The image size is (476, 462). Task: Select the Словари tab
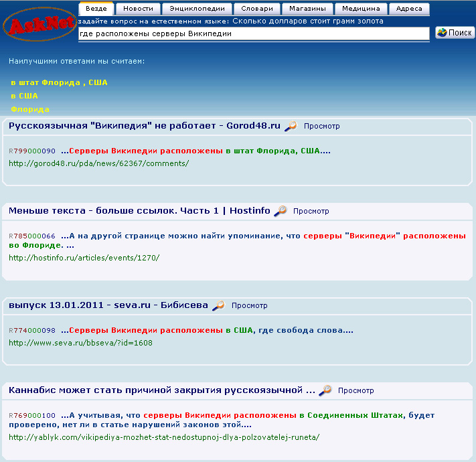pos(257,9)
